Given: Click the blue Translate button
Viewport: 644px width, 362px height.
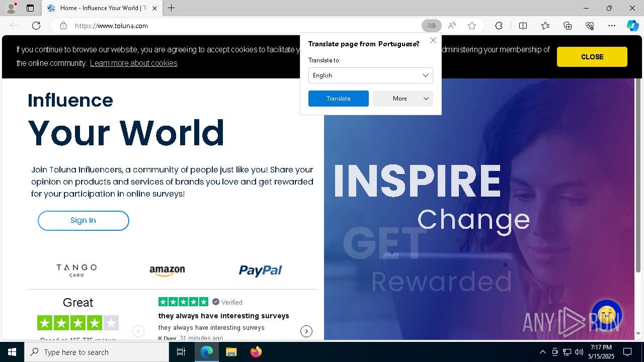Looking at the screenshot, I should tap(339, 99).
